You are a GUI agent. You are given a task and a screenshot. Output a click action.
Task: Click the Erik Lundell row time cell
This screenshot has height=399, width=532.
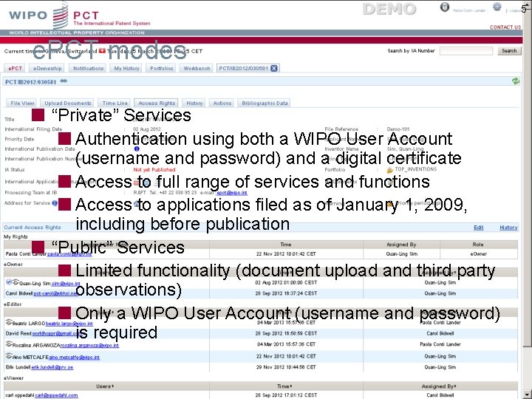[286, 367]
